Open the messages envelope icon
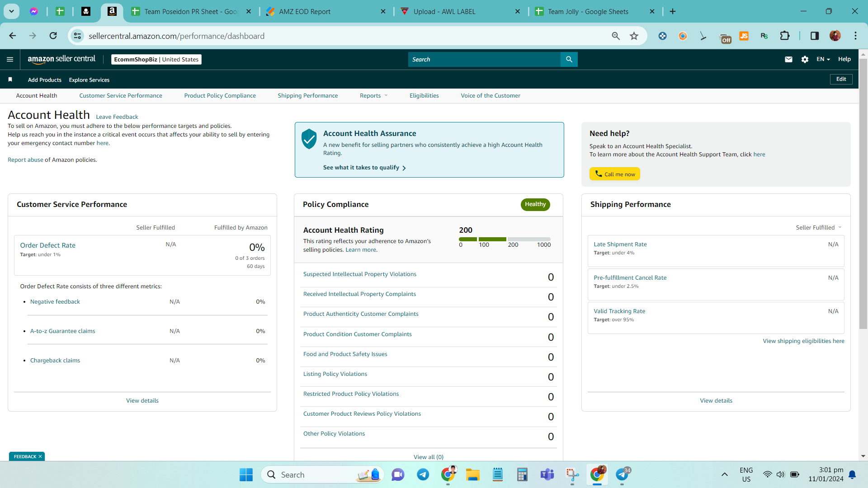This screenshot has height=488, width=868. click(788, 59)
